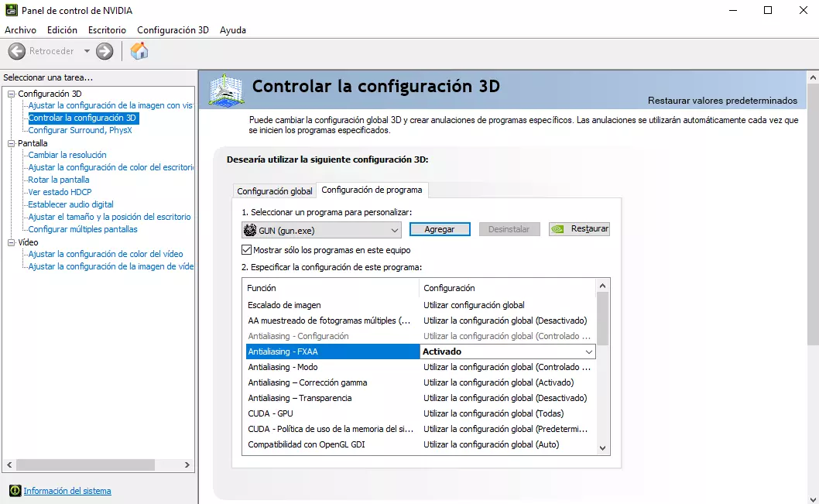
Task: Click the forward arrow toolbar icon
Action: coord(105,51)
